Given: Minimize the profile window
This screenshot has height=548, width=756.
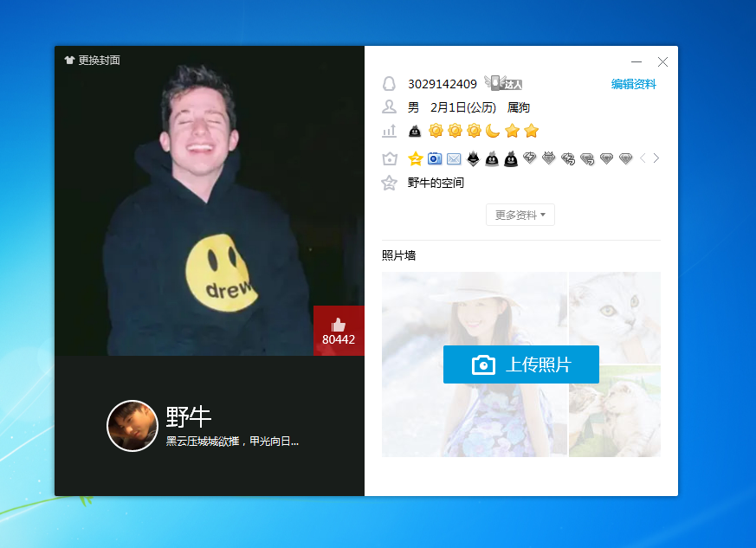Looking at the screenshot, I should click(x=636, y=61).
